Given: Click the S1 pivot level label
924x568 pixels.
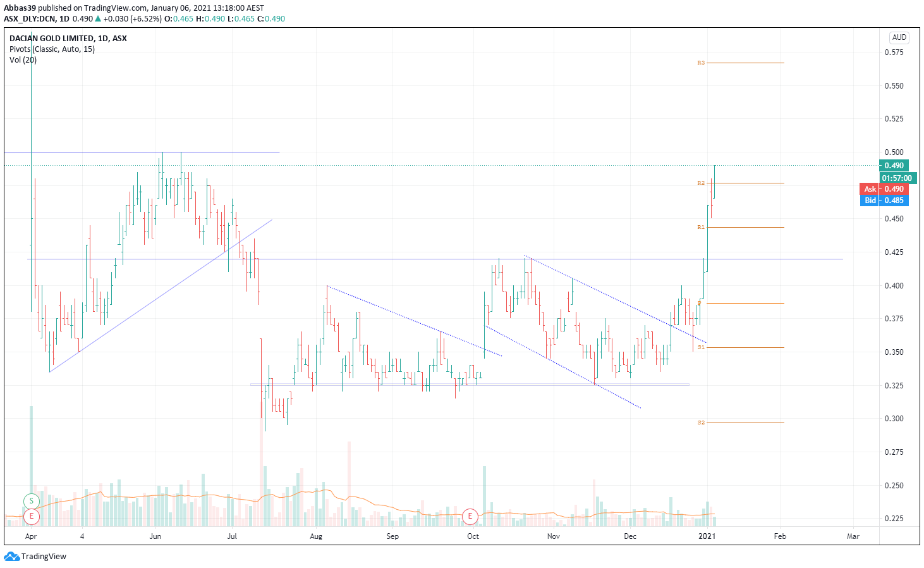Looking at the screenshot, I should tap(701, 347).
